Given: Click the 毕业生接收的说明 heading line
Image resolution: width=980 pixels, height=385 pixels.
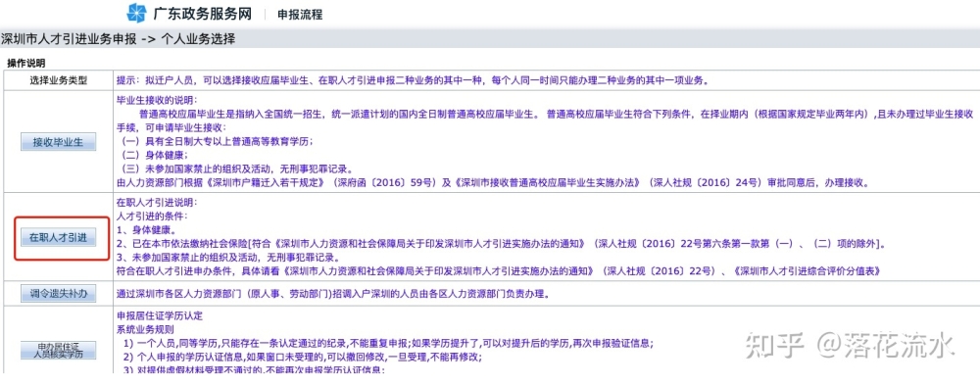Looking at the screenshot, I should pyautogui.click(x=157, y=100).
